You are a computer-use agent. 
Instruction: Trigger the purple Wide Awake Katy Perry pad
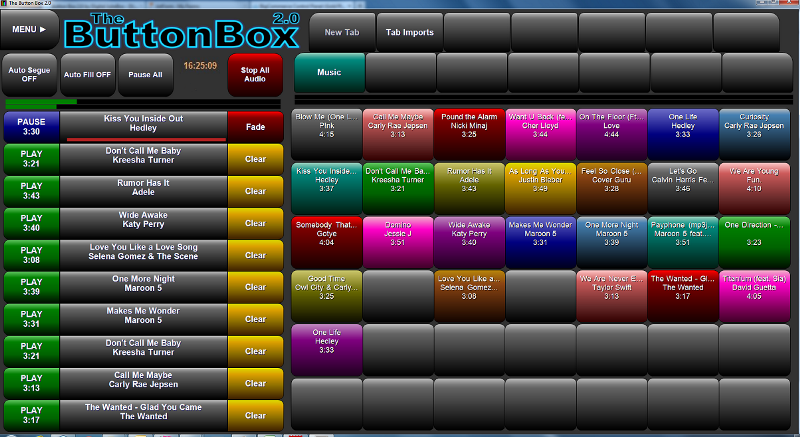coord(469,242)
